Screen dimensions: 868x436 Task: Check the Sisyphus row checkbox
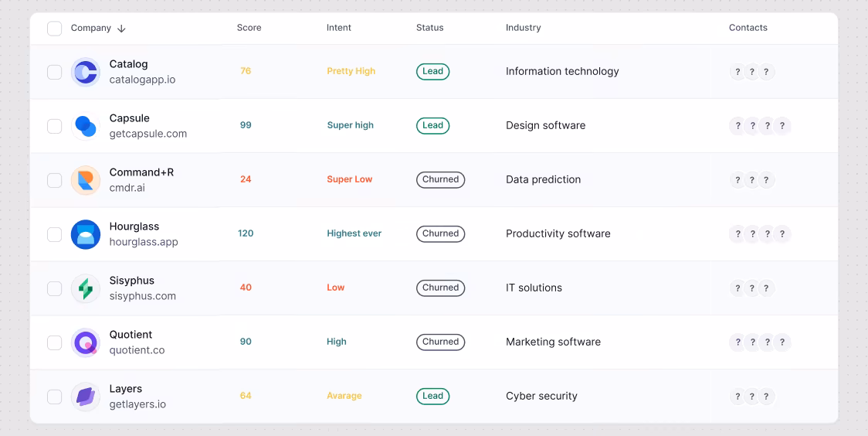point(54,288)
